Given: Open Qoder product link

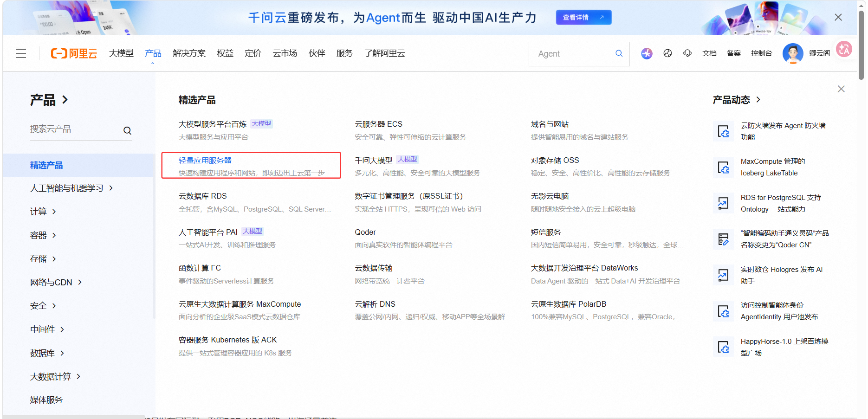Looking at the screenshot, I should [x=365, y=232].
